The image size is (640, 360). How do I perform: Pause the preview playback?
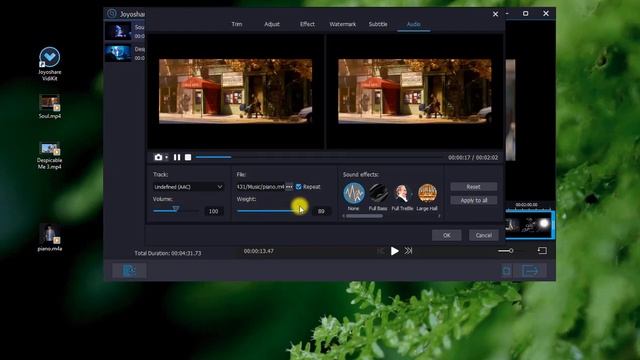click(177, 157)
